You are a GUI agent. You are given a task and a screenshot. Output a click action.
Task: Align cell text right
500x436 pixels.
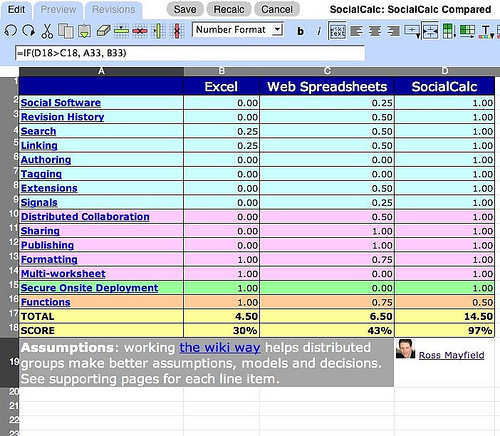pos(394,31)
